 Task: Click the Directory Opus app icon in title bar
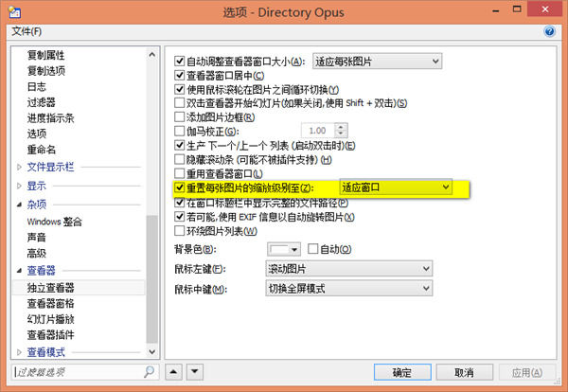14,12
